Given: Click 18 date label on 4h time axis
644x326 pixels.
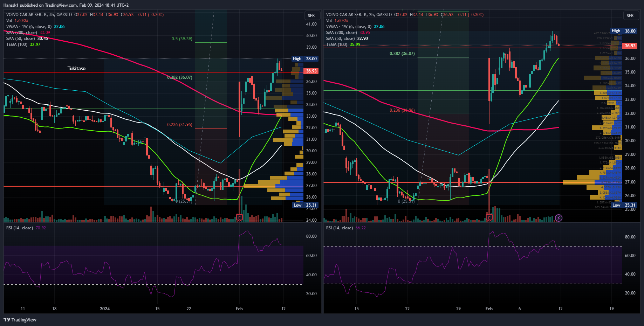Looking at the screenshot, I should 54,309.
